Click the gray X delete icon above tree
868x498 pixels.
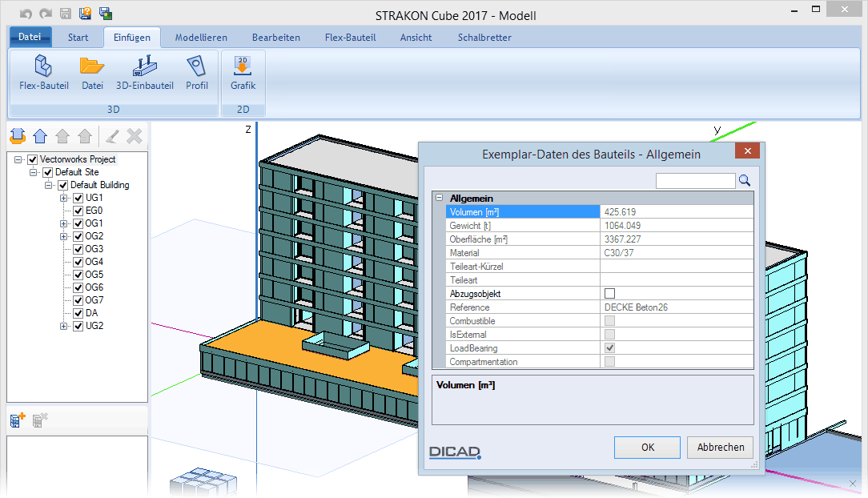(135, 135)
